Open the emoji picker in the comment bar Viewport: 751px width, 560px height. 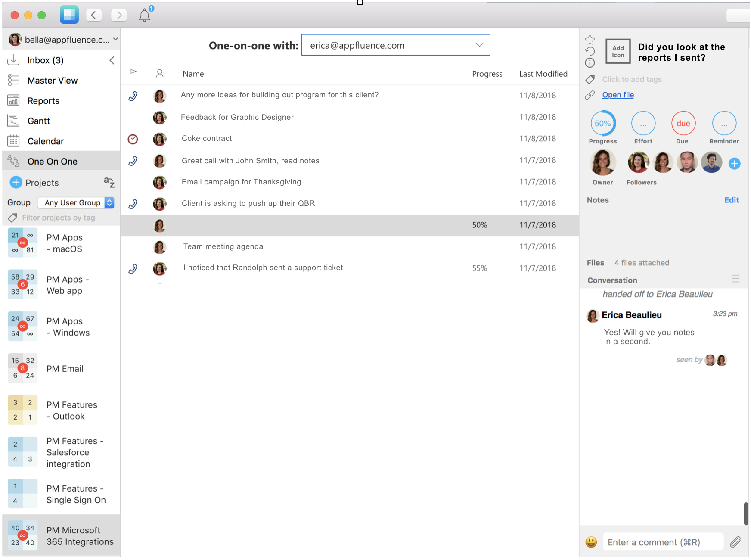tap(591, 542)
